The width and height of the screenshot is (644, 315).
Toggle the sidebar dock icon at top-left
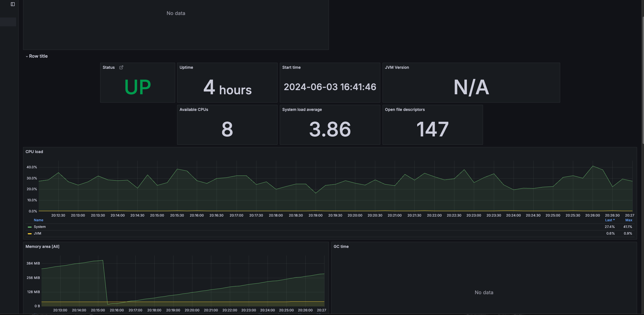[12, 4]
